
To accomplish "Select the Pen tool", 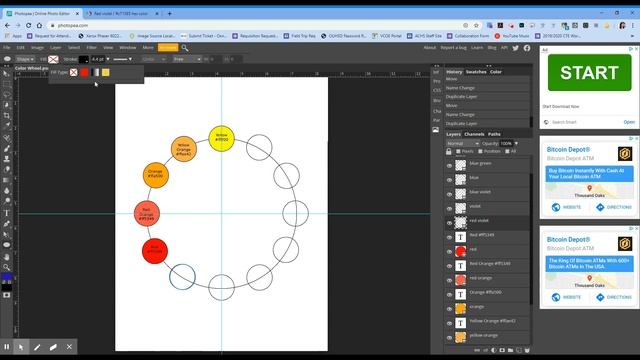I will click(x=6, y=224).
